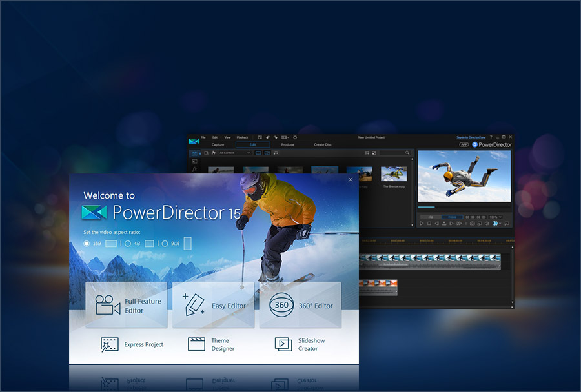Open the 3D mode dropdown arrow
This screenshot has width=581, height=392.
500,224
